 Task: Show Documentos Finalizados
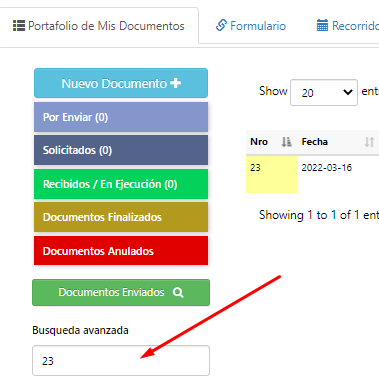(x=121, y=217)
